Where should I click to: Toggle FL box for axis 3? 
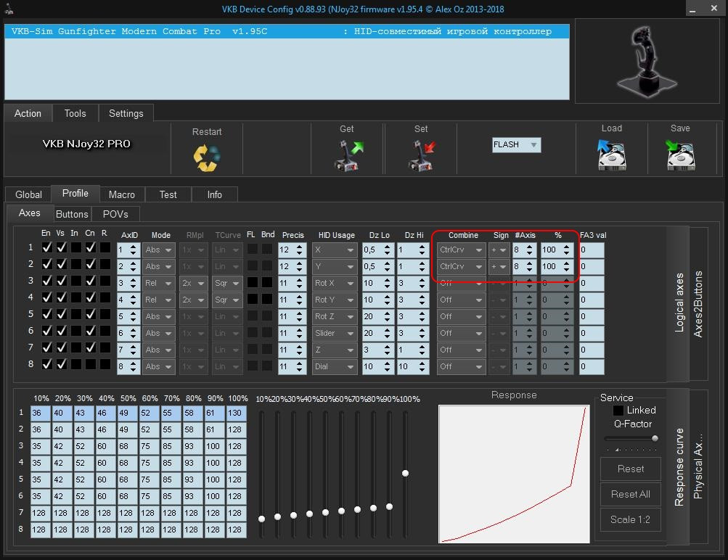coord(252,283)
